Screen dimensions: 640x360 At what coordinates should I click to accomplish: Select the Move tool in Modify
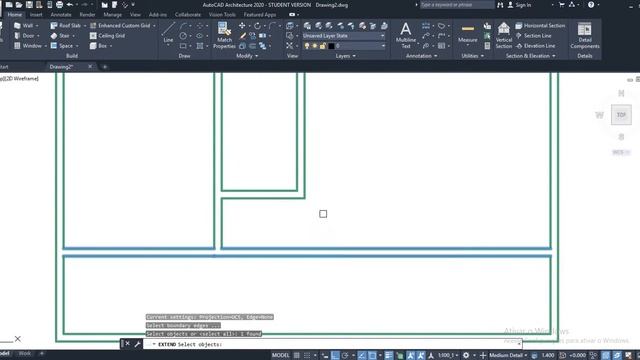pyautogui.click(x=242, y=26)
